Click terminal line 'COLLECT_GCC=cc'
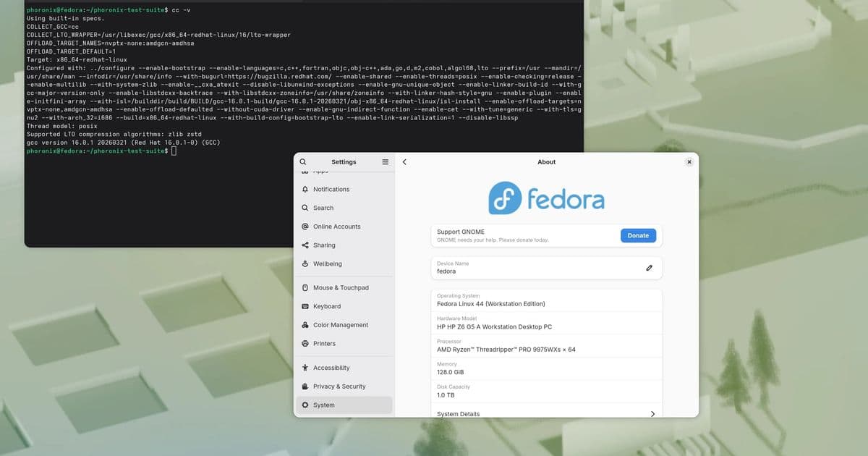The height and width of the screenshot is (456, 868). [x=53, y=26]
